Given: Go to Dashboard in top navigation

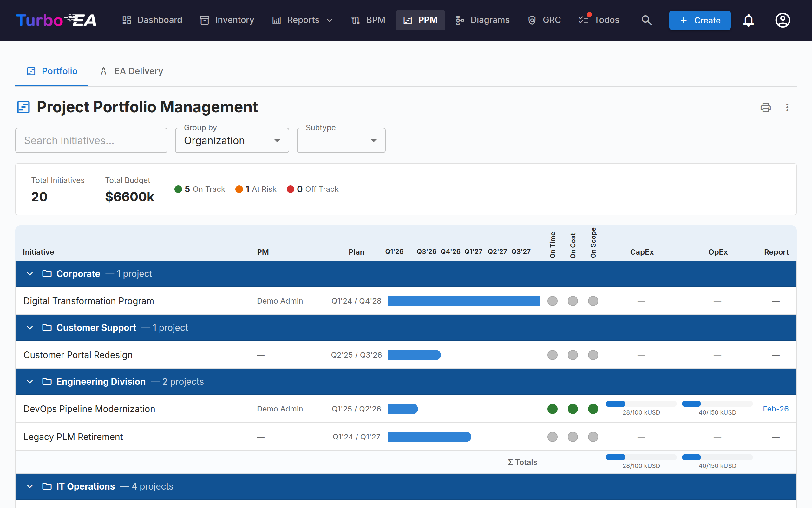Looking at the screenshot, I should [152, 20].
